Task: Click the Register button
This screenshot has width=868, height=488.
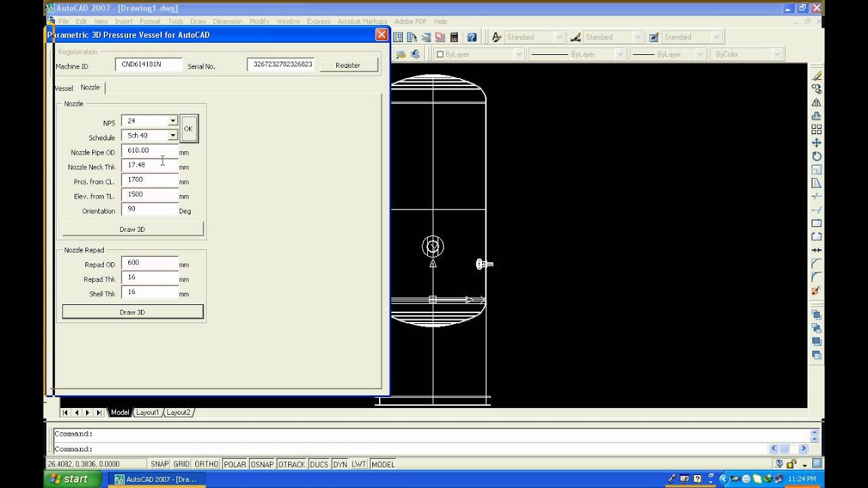Action: [x=348, y=65]
